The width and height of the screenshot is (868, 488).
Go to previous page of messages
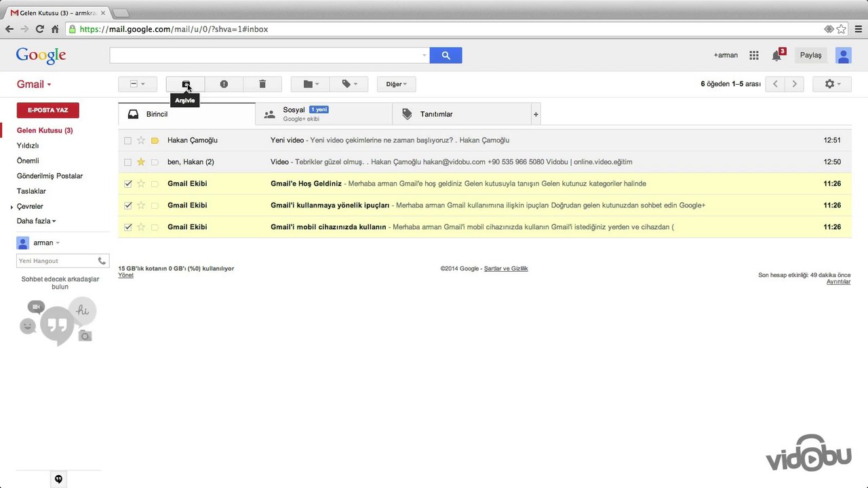[x=775, y=84]
